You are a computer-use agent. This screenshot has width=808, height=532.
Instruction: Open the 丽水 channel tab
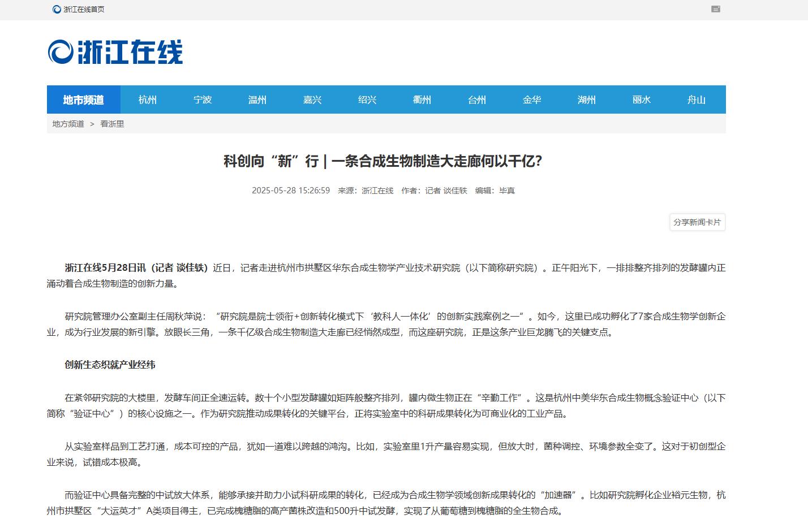click(641, 100)
